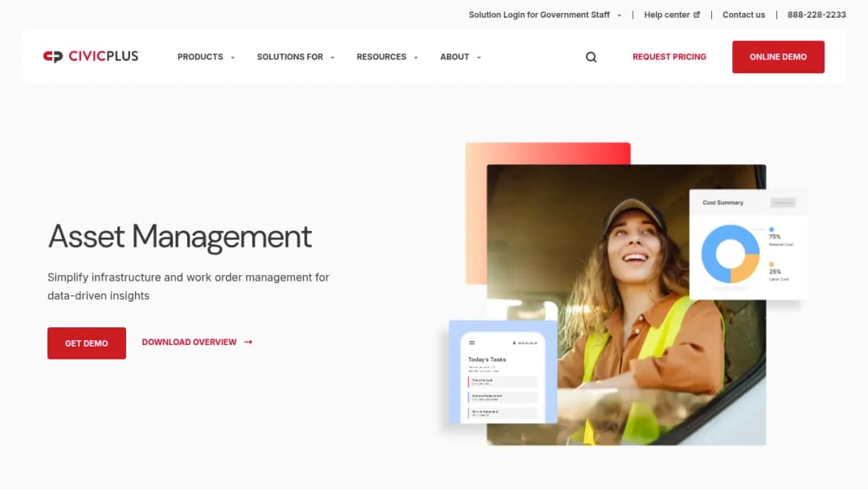Expand the Solution Login dropdown arrow
The width and height of the screenshot is (868, 489).
click(620, 15)
